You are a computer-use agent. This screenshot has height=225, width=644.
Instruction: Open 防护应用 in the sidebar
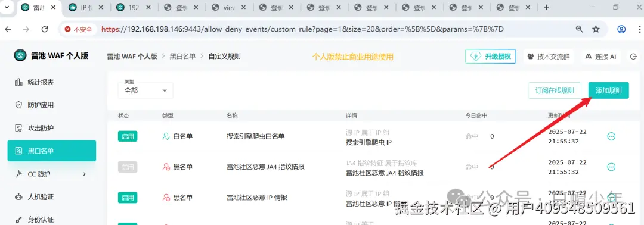coord(52,105)
